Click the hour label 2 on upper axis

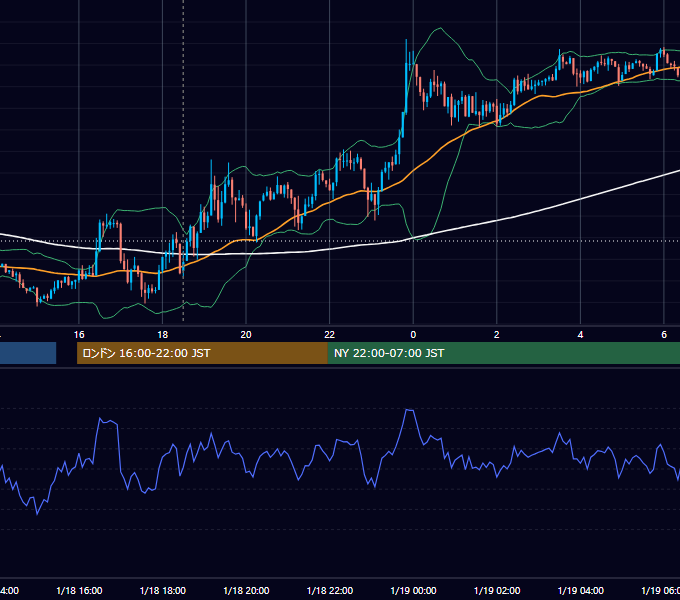[x=497, y=335]
